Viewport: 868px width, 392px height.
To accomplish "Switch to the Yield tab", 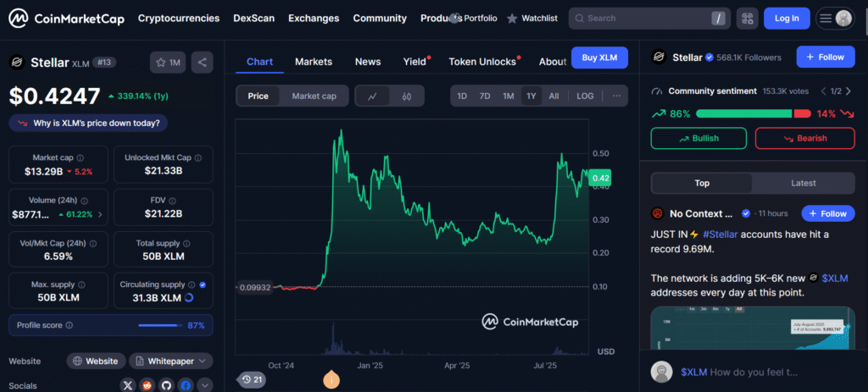I will [415, 62].
